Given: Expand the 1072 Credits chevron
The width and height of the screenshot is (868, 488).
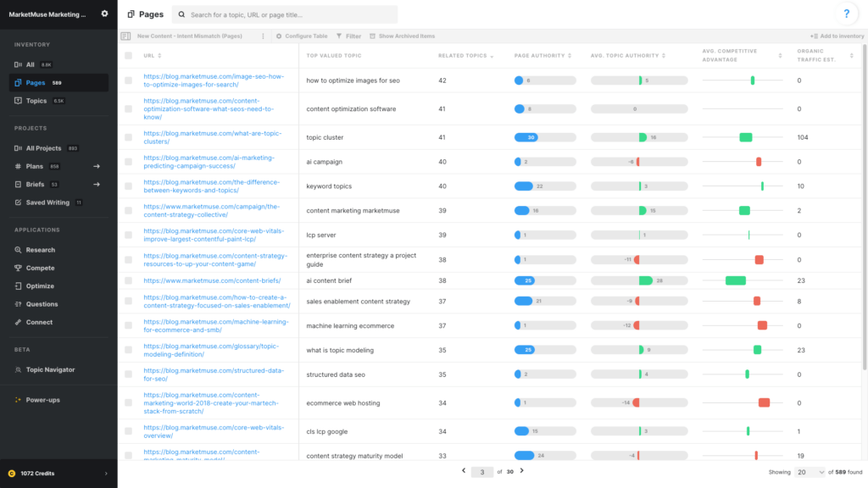Looking at the screenshot, I should pos(106,474).
